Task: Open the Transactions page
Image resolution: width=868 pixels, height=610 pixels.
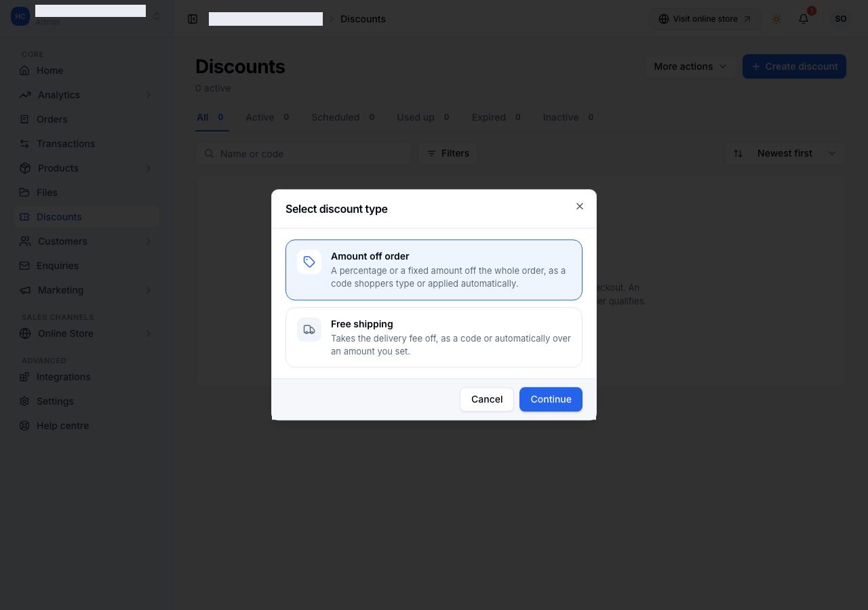Action: coord(86,144)
